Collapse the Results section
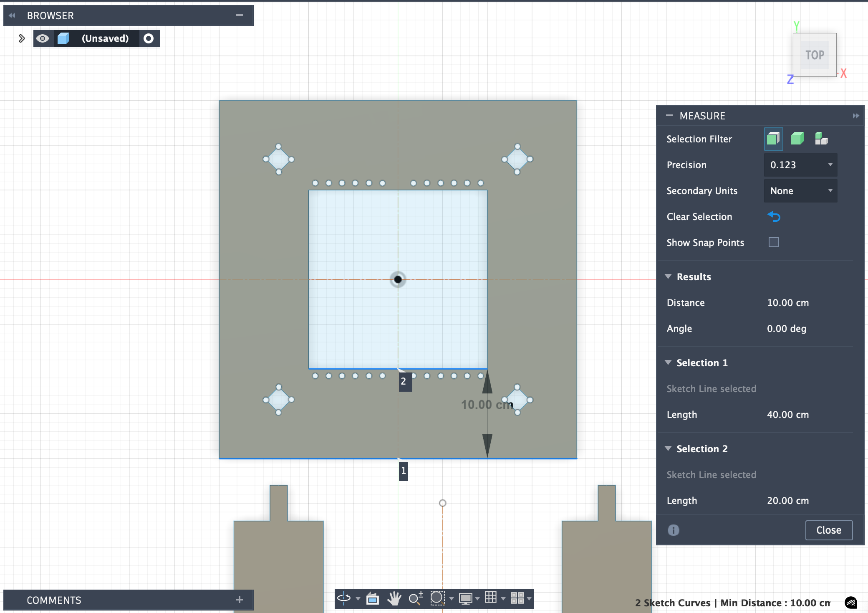This screenshot has height=613, width=868. (668, 276)
